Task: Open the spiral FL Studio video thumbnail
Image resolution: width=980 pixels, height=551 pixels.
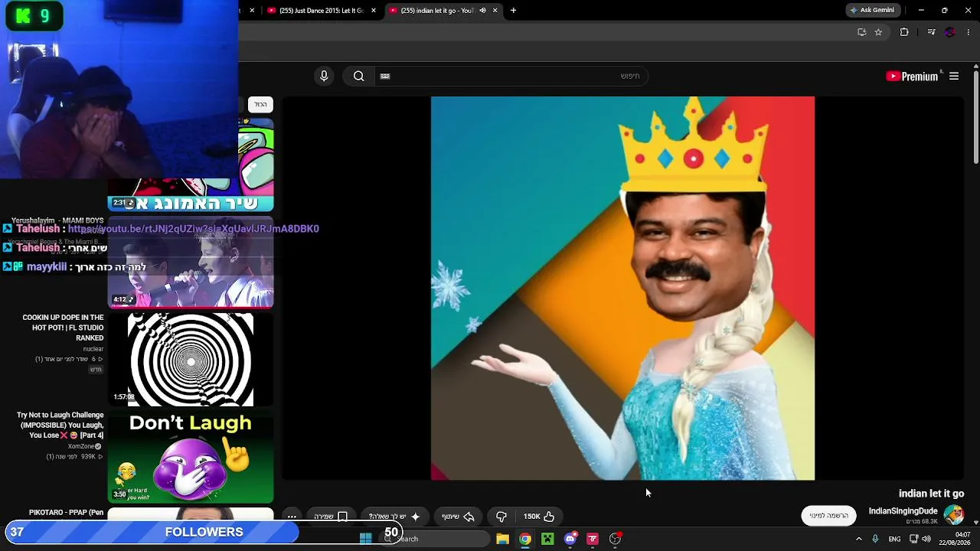Action: click(191, 360)
